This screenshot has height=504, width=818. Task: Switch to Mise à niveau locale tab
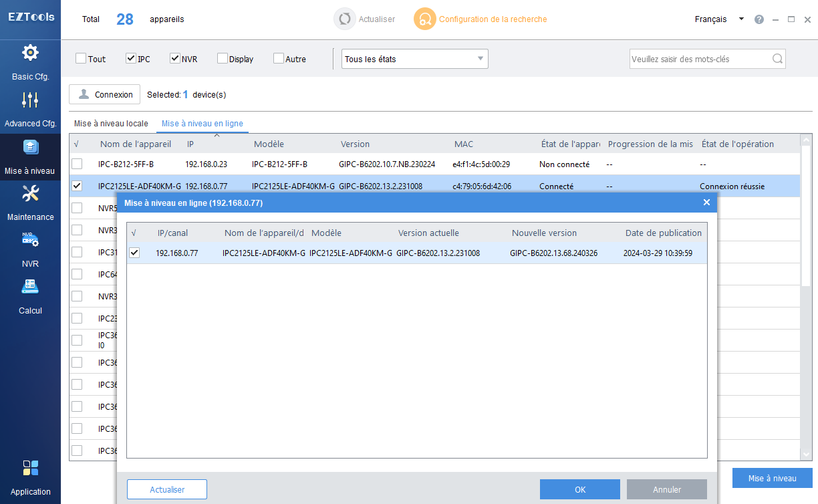(111, 124)
